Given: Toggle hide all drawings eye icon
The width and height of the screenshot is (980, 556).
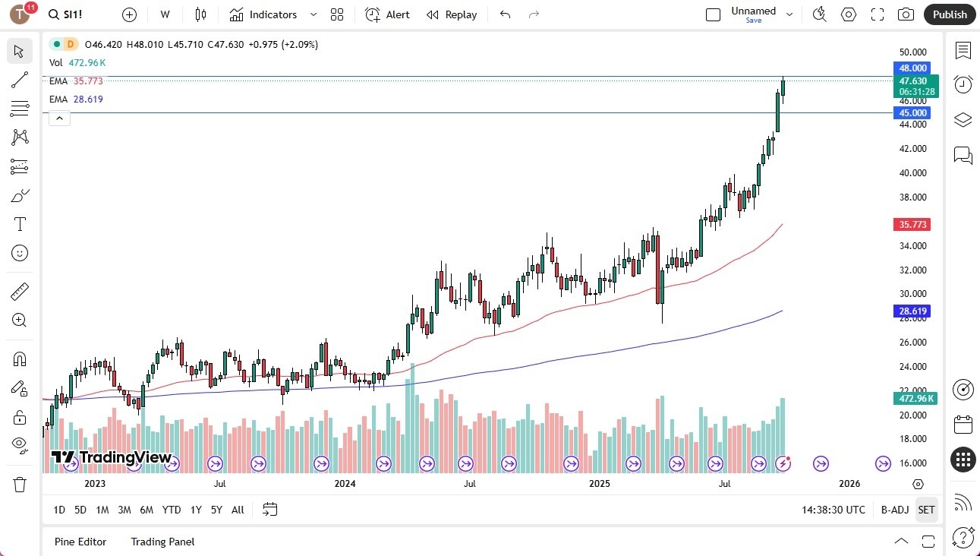Looking at the screenshot, I should pos(19,446).
